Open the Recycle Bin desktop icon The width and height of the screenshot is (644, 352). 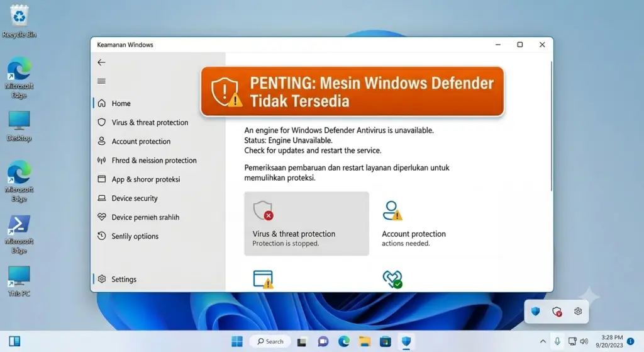tap(19, 21)
